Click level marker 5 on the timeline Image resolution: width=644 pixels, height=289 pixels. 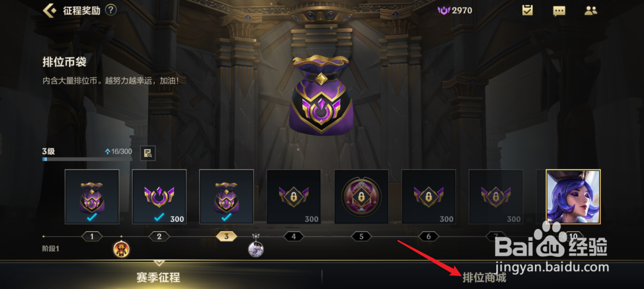pos(361,237)
